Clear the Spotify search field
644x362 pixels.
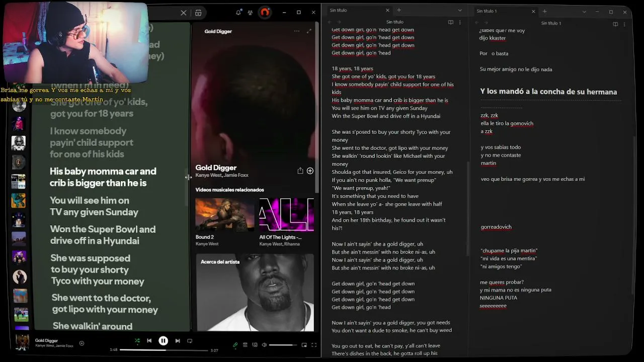(184, 13)
